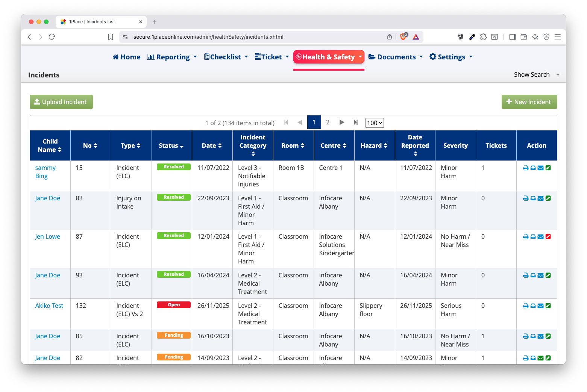Click the red edit pencil icon for incident 87

(x=548, y=237)
